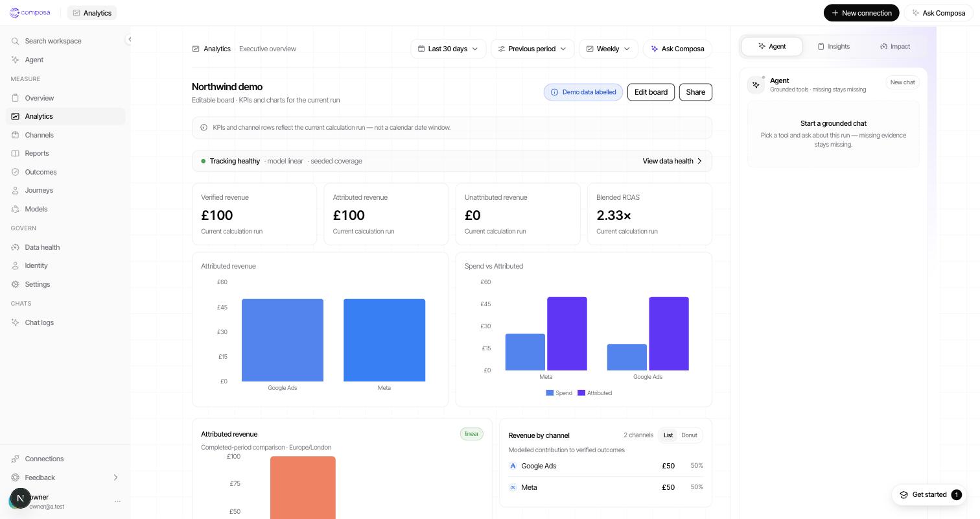Click the Demo data labelled badge

click(x=583, y=92)
